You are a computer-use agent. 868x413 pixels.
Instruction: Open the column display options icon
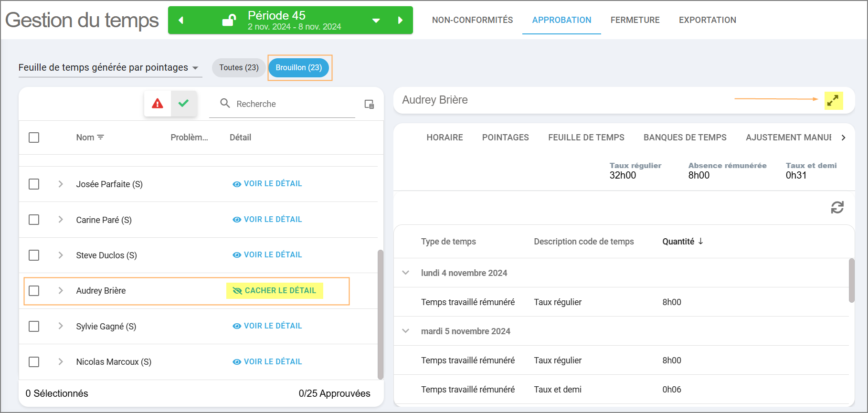point(369,104)
